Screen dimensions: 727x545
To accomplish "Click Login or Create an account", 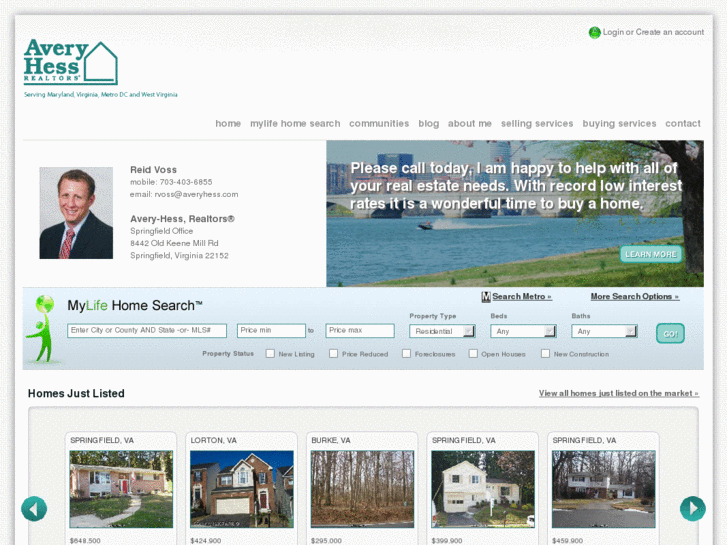I will click(653, 32).
